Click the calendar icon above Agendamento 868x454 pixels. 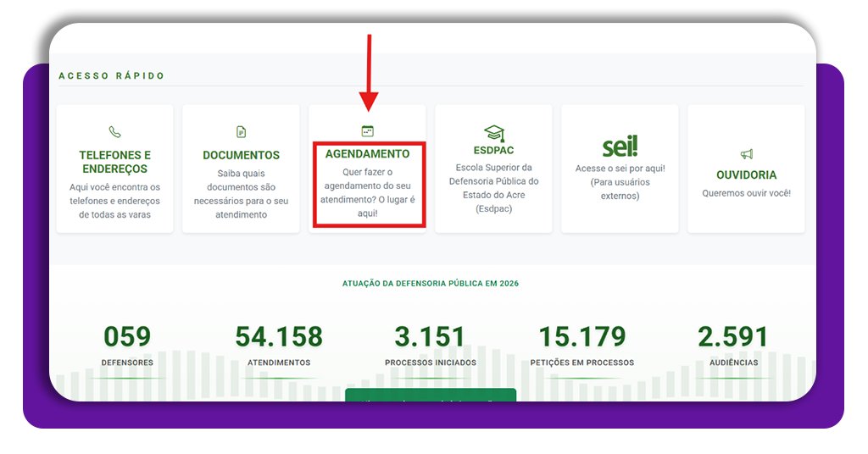coord(367,131)
